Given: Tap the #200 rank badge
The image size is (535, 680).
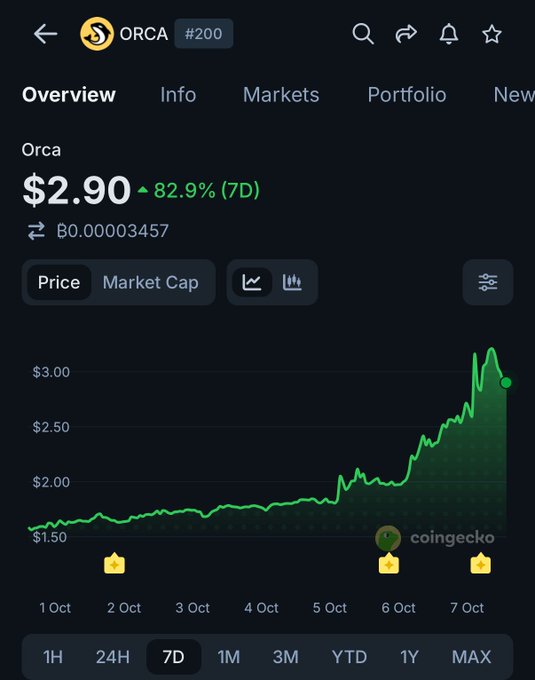Looking at the screenshot, I should pos(204,33).
